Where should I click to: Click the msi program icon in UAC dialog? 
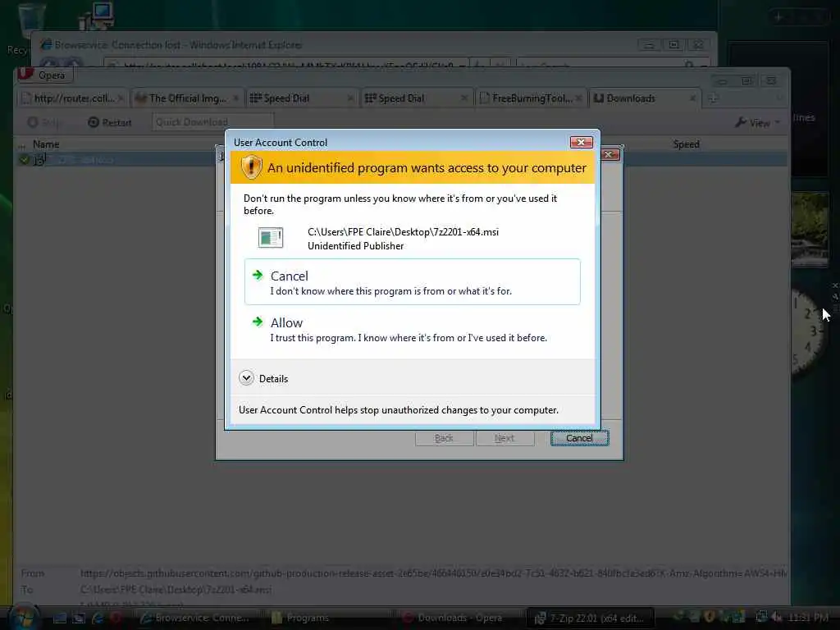271,237
